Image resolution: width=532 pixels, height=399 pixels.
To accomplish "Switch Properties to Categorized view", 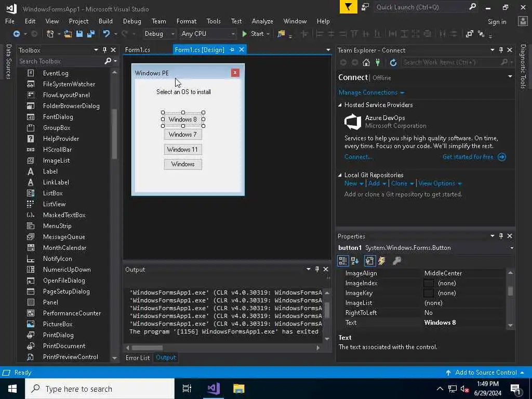I will [343, 261].
